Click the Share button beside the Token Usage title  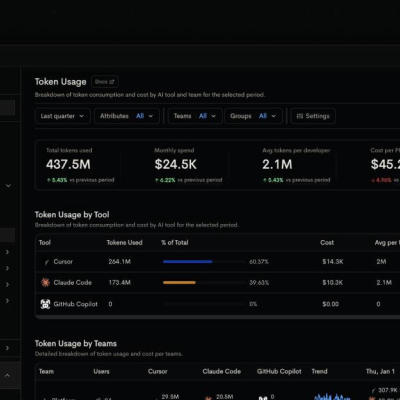point(105,82)
